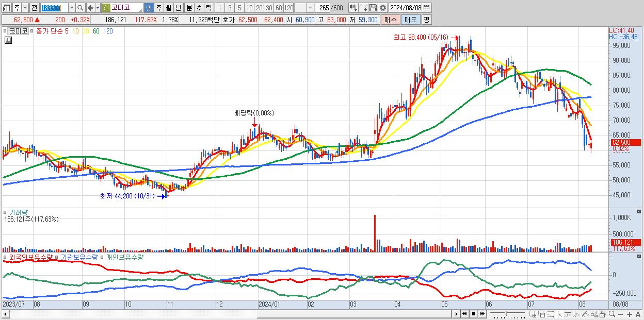Toggle the 초 (second) period button
This screenshot has height=320, width=644.
[199, 8]
